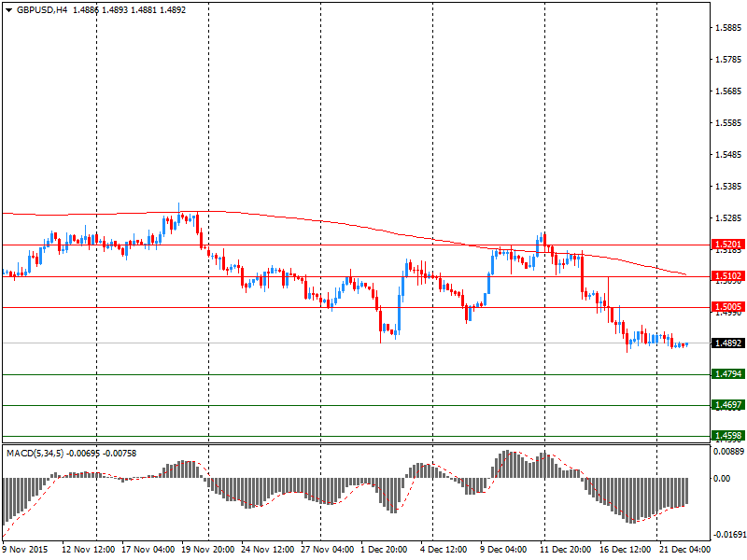Select the red 1.5102 resistance level label

click(x=728, y=276)
